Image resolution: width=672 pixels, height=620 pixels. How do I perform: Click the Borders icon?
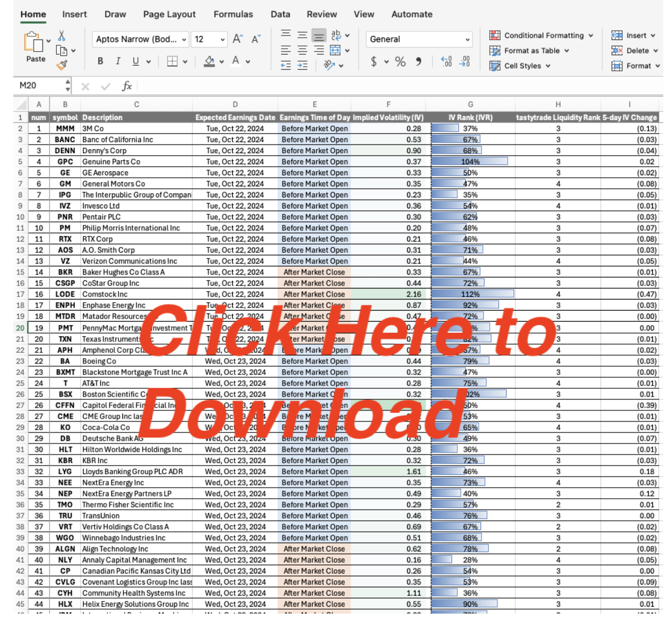(172, 62)
